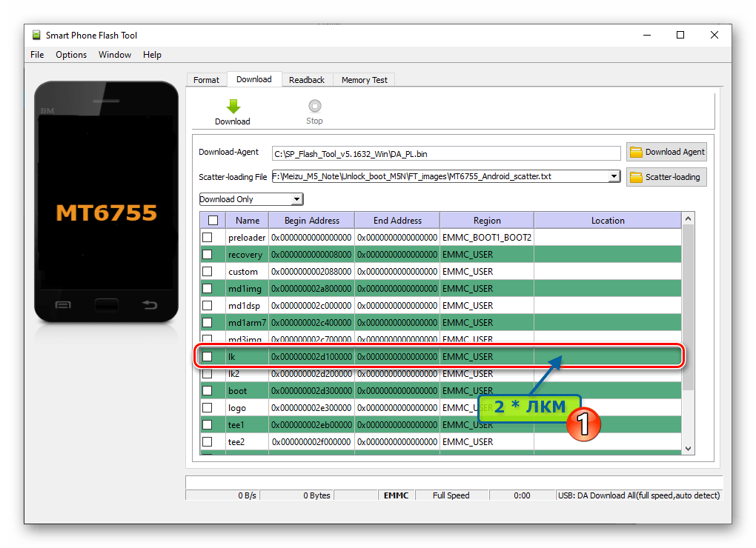Click the scrollbar down arrow in partition list
Image resolution: width=756 pixels, height=548 pixels.
(687, 448)
